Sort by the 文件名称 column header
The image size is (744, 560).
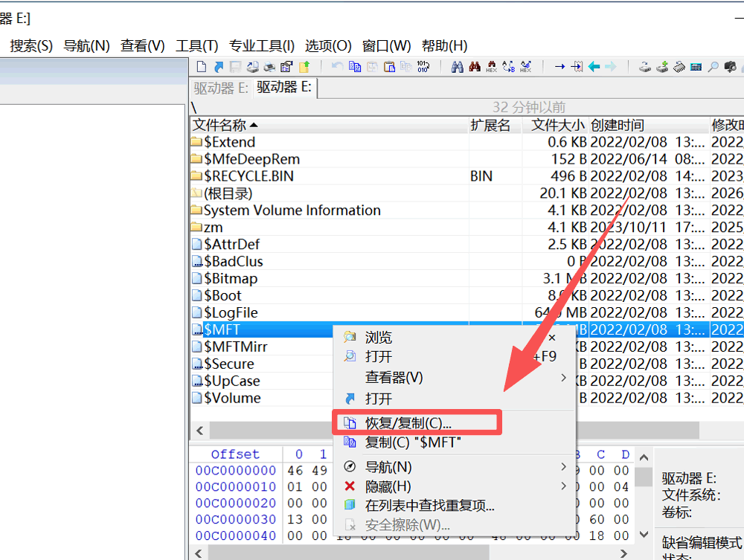(x=223, y=125)
